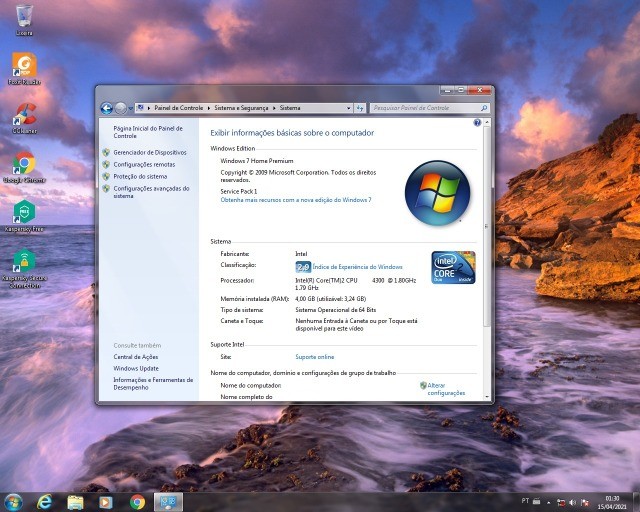This screenshot has height=512, width=640.
Task: Click shield icon beside Configurações remotas
Action: (x=106, y=165)
